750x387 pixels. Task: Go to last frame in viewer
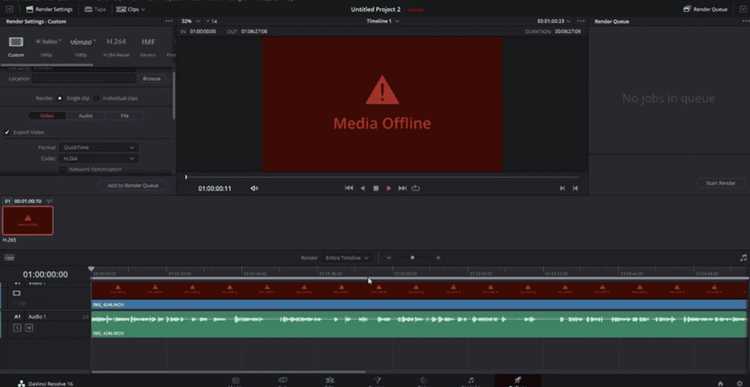402,188
